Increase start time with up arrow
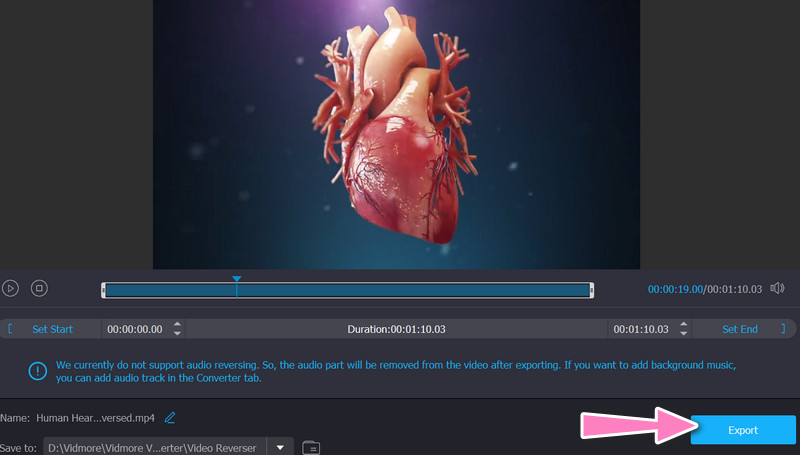This screenshot has height=455, width=800. (x=177, y=324)
